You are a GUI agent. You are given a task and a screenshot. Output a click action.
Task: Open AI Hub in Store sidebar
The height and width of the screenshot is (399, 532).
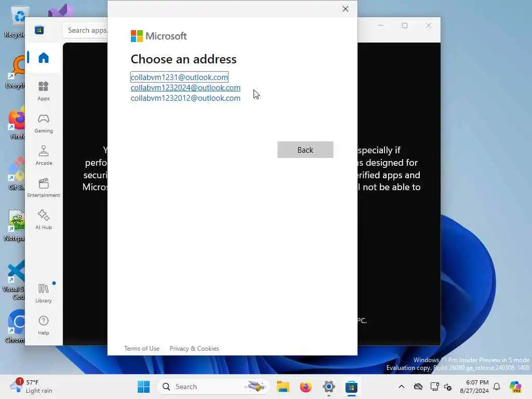click(44, 220)
